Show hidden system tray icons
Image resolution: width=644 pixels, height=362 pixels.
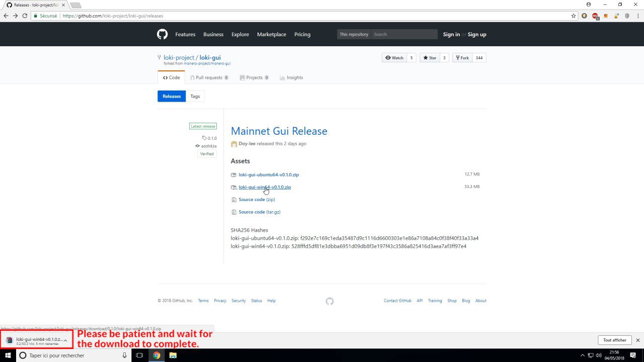583,355
